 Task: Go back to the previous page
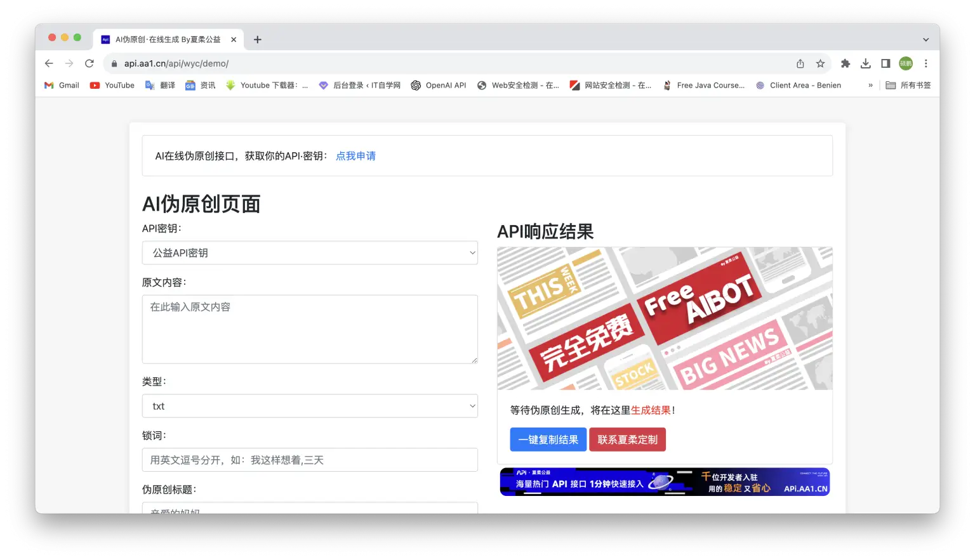point(49,63)
